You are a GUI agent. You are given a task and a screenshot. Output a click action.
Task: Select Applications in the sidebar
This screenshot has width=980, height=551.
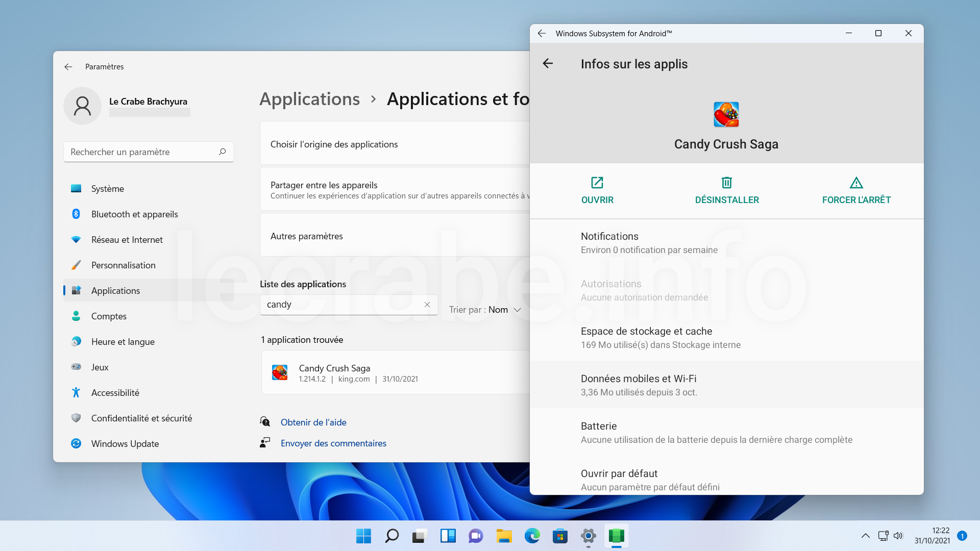(x=149, y=291)
